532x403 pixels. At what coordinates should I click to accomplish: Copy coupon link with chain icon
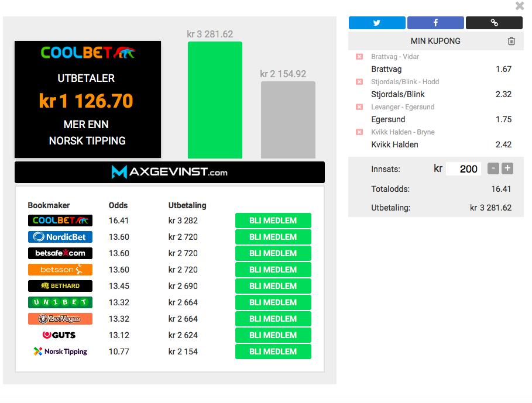pyautogui.click(x=494, y=23)
